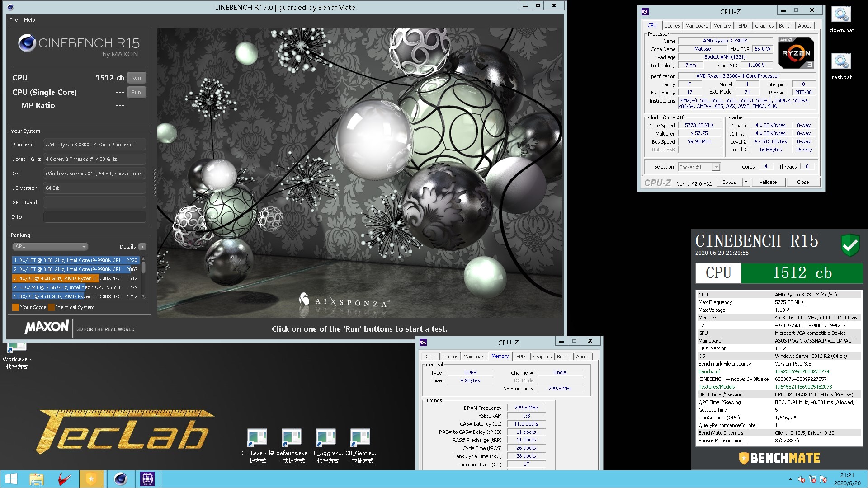The height and width of the screenshot is (488, 868).
Task: Click the Identical System brown swatch
Action: 51,307
